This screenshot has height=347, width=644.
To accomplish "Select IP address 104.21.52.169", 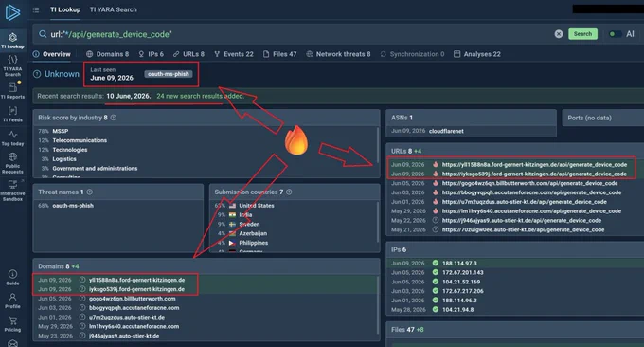I will coord(461,282).
